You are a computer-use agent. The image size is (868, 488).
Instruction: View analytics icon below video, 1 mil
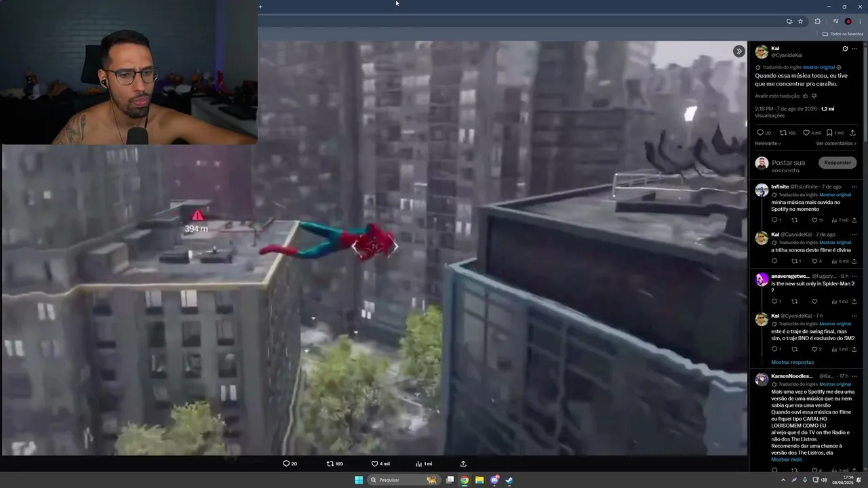click(x=424, y=464)
